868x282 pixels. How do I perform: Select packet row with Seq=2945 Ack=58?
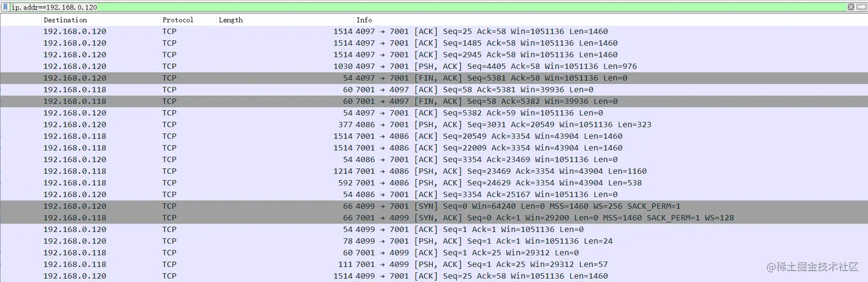(434, 55)
